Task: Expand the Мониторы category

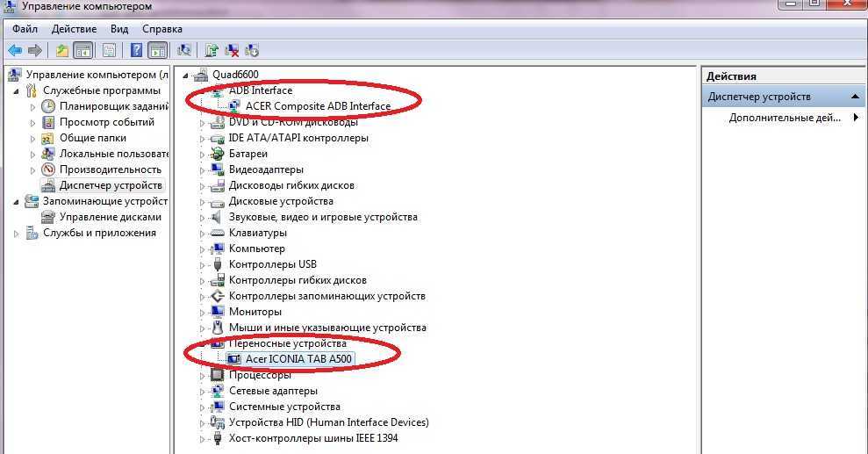Action: [x=203, y=313]
